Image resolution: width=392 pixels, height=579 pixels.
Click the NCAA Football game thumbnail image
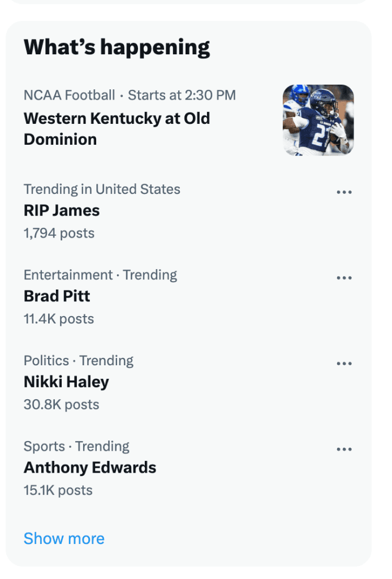(318, 120)
